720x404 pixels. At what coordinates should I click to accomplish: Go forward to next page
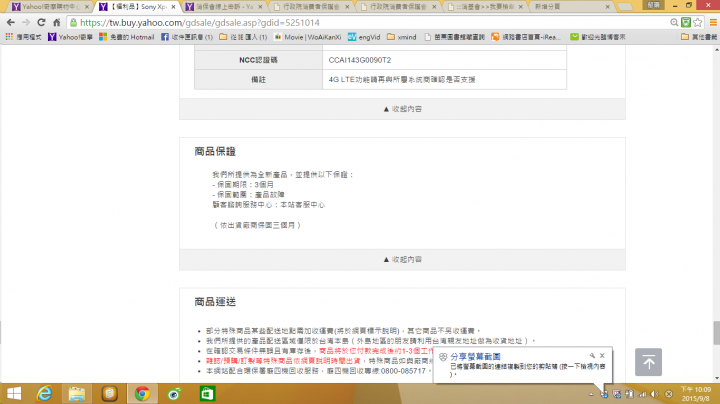coord(26,22)
